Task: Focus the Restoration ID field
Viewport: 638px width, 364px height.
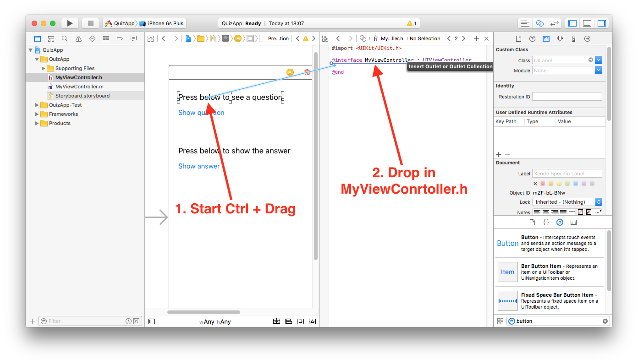Action: (x=567, y=97)
